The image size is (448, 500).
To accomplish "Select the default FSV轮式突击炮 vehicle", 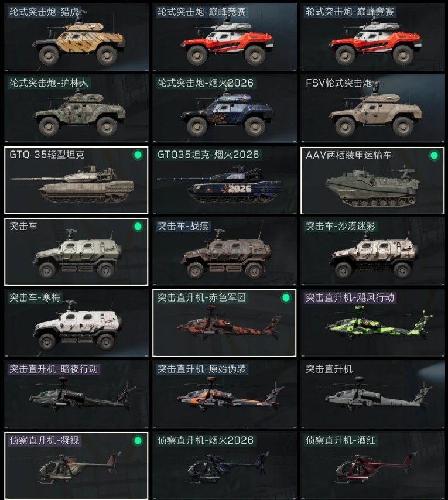I will [372, 108].
